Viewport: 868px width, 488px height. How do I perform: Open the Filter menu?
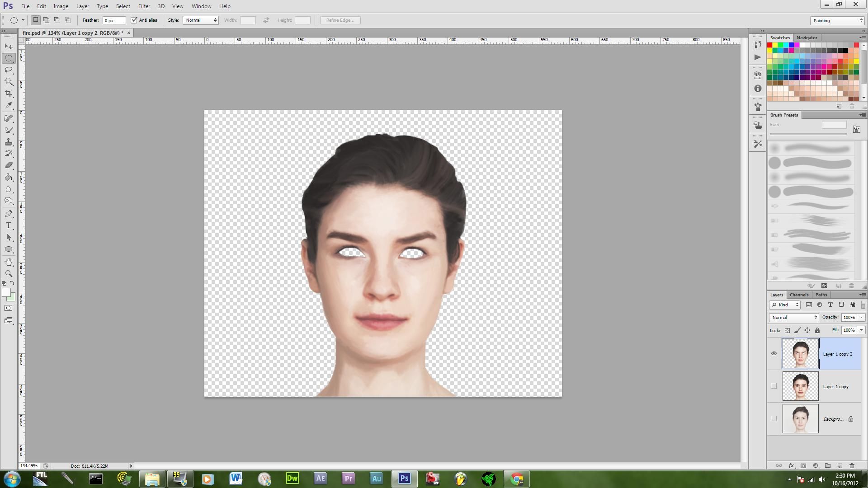coord(144,6)
